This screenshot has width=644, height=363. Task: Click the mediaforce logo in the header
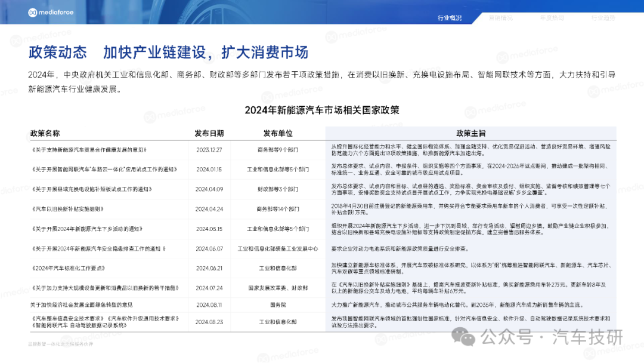click(x=51, y=13)
